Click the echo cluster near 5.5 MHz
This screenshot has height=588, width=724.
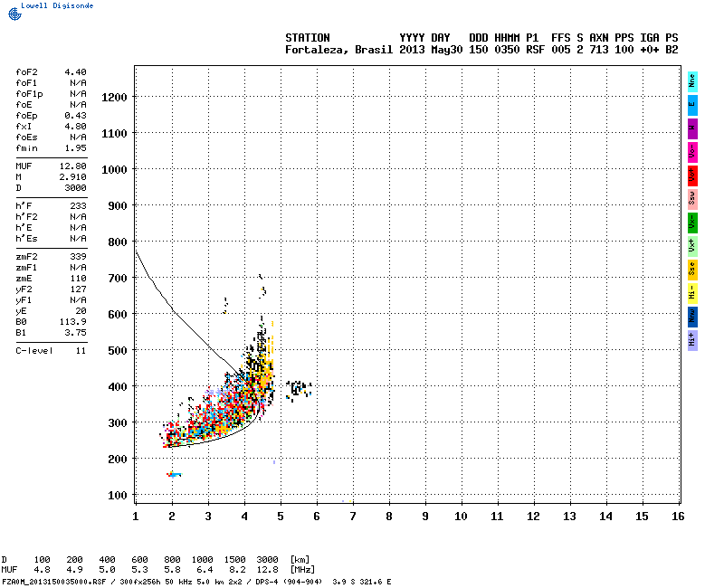[x=299, y=391]
